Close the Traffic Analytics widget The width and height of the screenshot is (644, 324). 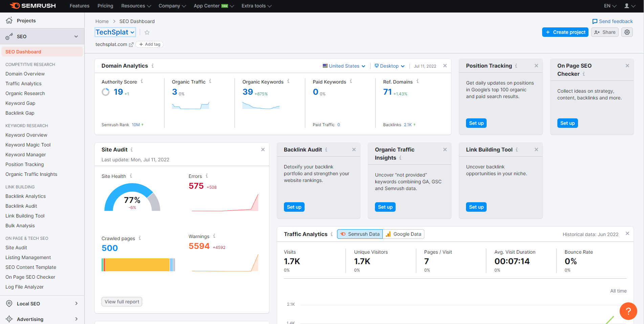pos(627,233)
